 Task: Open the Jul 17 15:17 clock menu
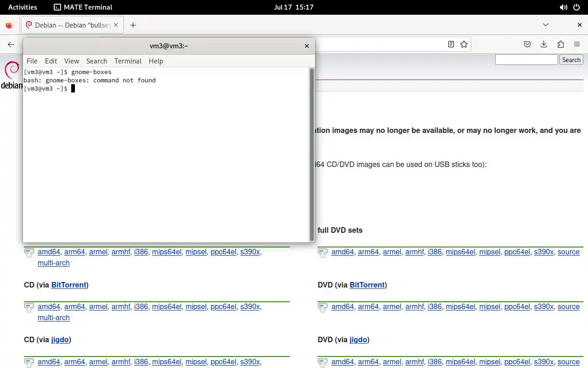click(294, 7)
